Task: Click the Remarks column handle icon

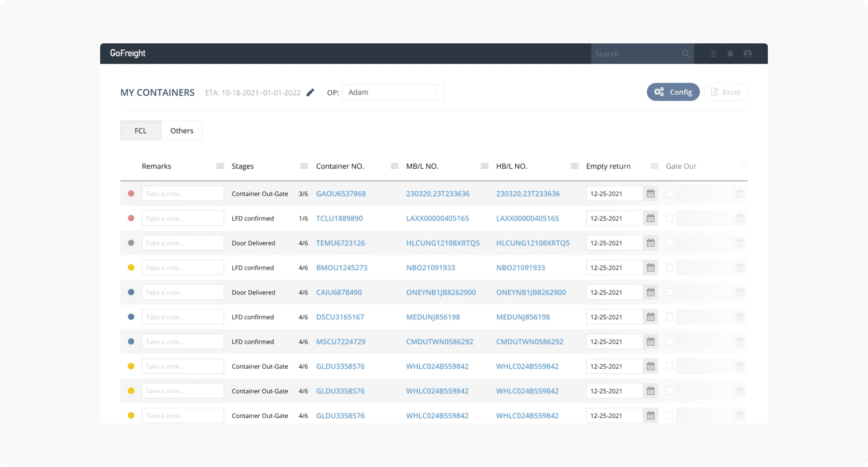Action: [220, 166]
